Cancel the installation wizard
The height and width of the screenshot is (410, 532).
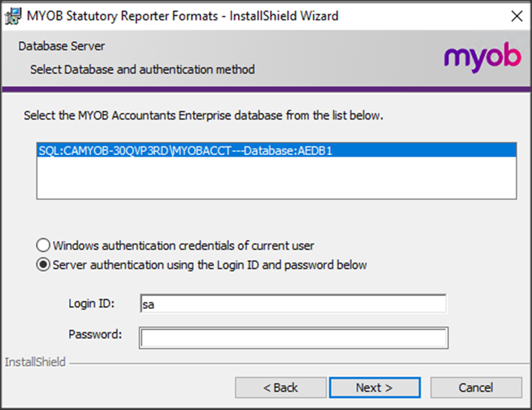[x=475, y=387]
